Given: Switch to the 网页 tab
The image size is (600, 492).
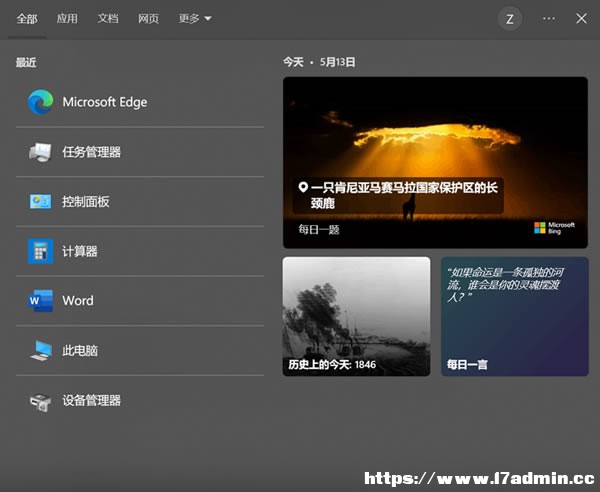Looking at the screenshot, I should coord(148,18).
